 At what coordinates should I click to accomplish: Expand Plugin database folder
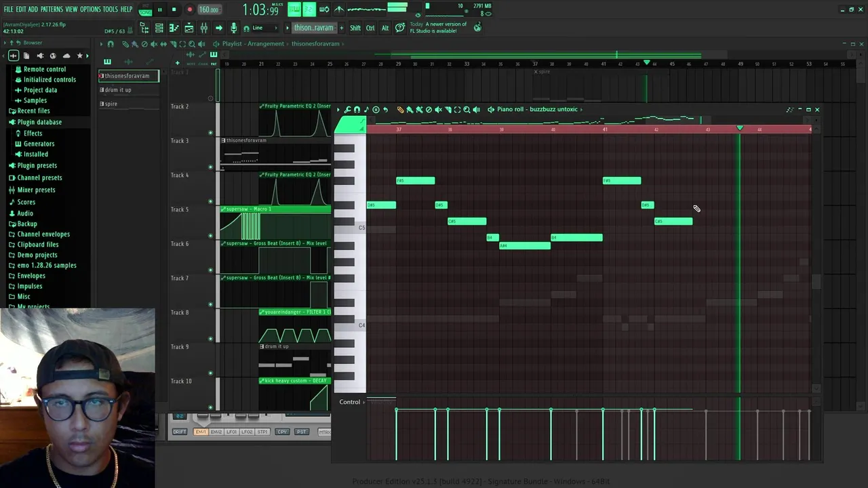(x=39, y=122)
